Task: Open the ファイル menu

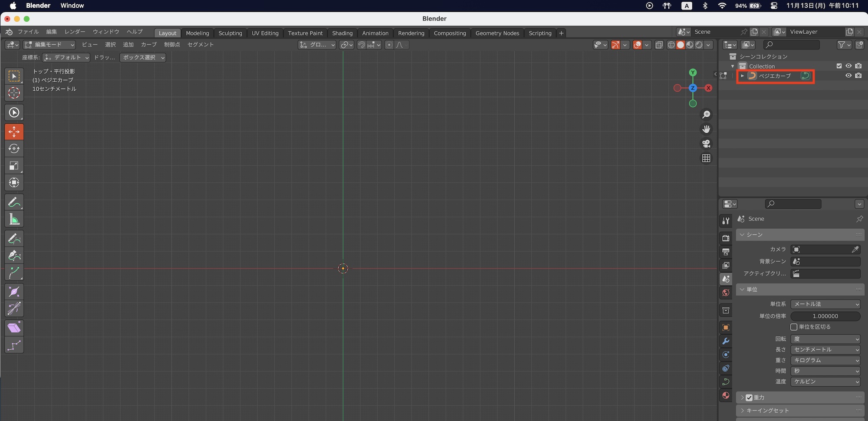Action: pyautogui.click(x=28, y=32)
